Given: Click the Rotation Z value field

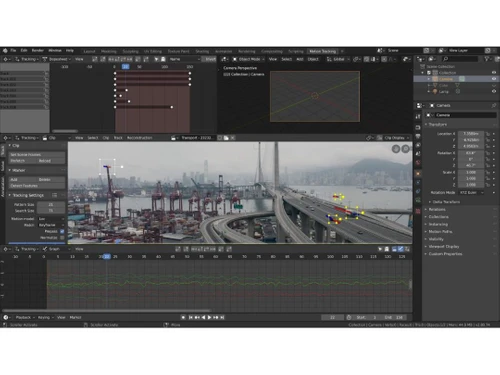Looking at the screenshot, I should [471, 165].
